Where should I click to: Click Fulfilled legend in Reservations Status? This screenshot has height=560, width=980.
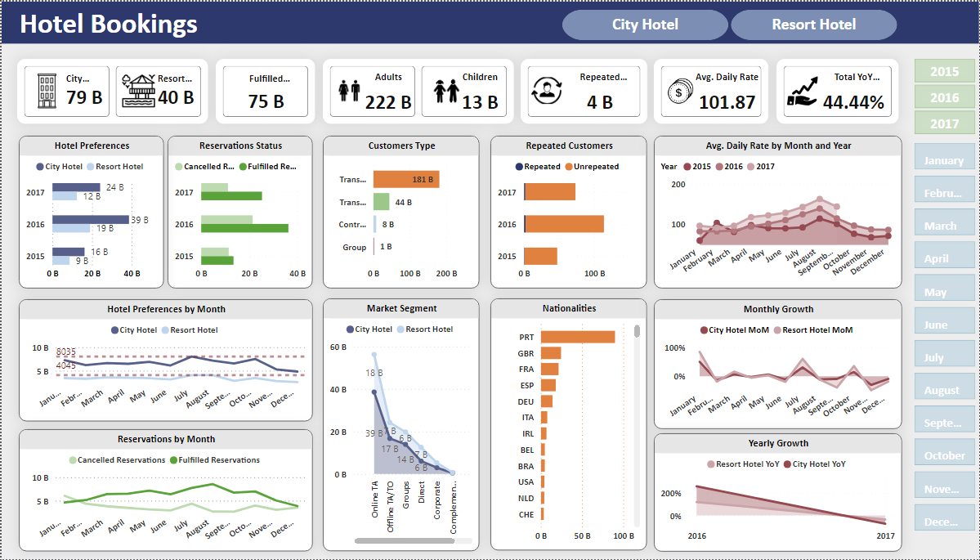[268, 166]
